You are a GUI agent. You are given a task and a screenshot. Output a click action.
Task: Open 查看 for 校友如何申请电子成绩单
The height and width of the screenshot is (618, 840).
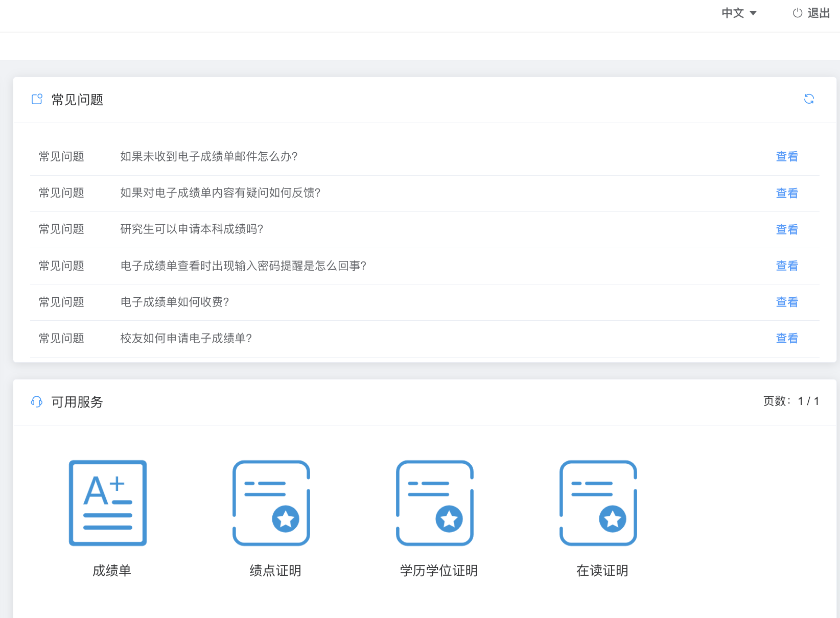786,339
